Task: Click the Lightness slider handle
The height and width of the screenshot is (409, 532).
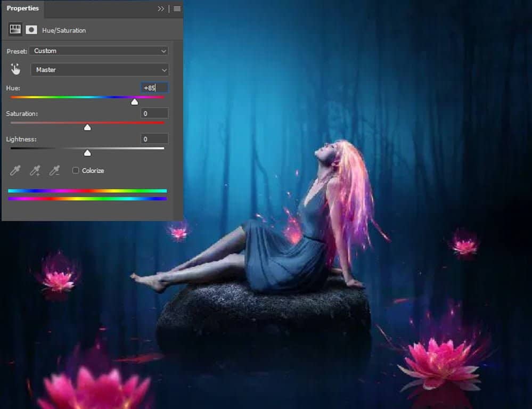Action: [87, 153]
